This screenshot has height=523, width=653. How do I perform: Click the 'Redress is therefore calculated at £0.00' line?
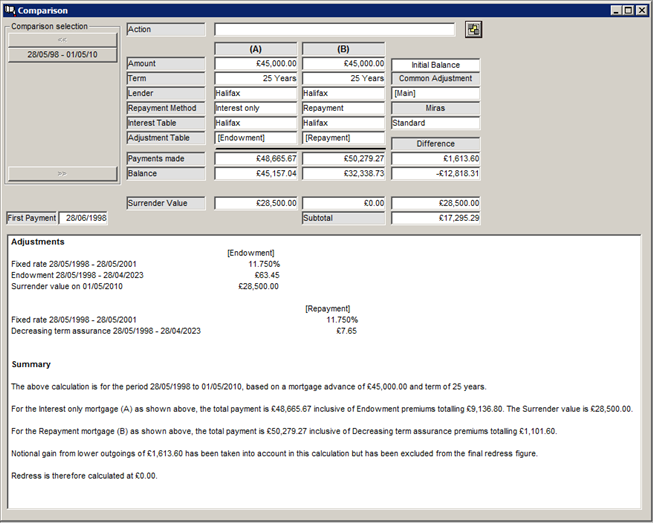pos(84,476)
